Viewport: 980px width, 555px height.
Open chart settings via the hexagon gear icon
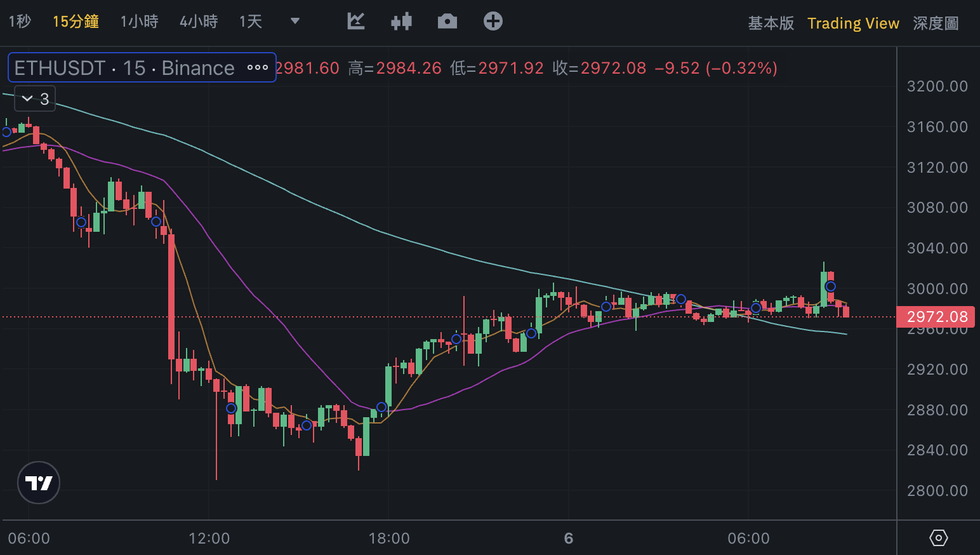938,538
